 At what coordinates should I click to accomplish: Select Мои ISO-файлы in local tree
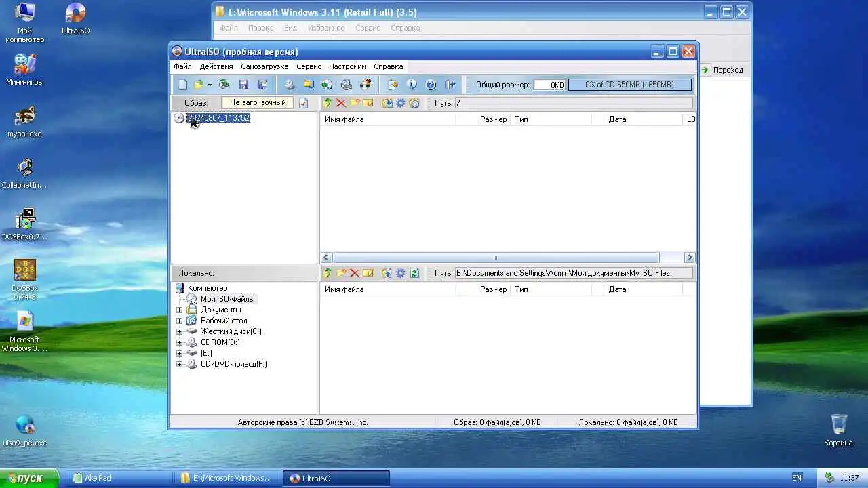click(x=228, y=299)
